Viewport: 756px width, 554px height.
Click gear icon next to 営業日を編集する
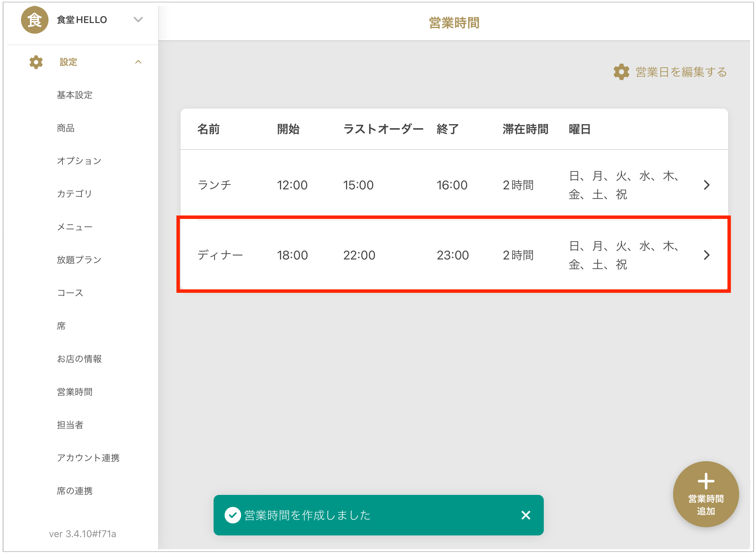[x=621, y=72]
